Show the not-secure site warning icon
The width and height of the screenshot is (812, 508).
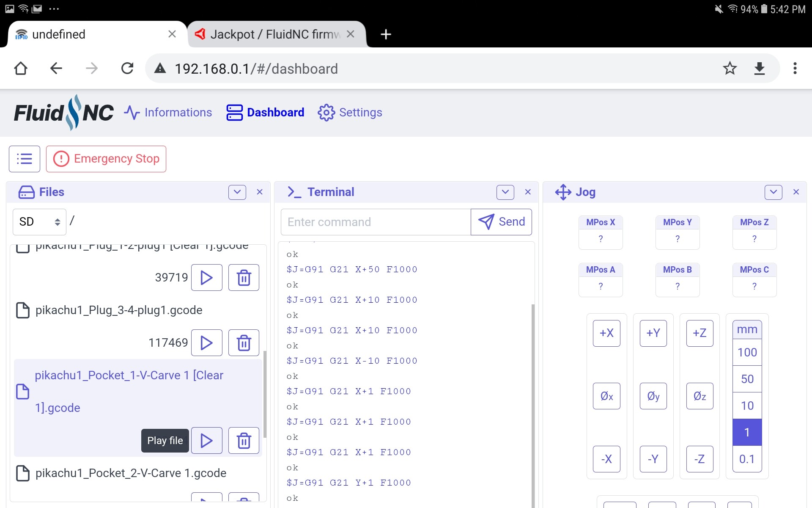(160, 68)
